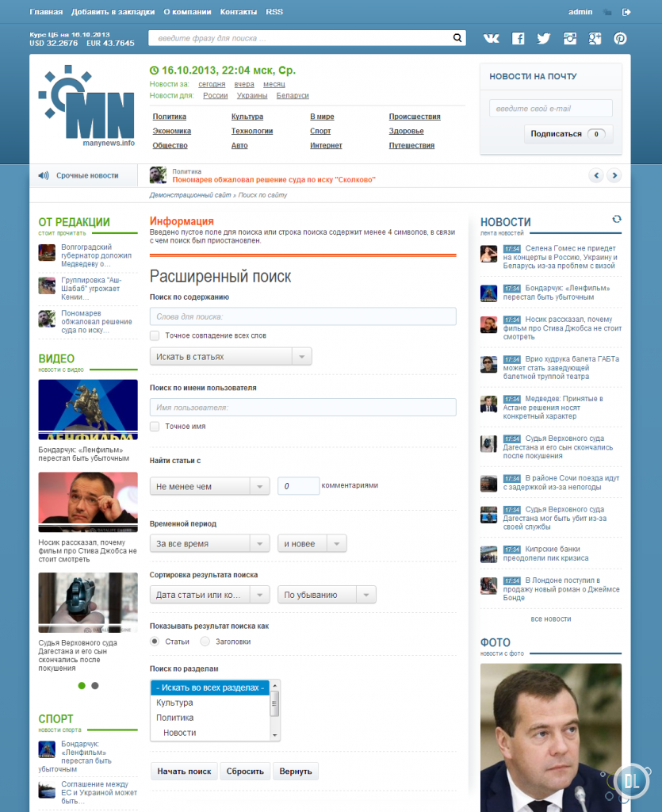The width and height of the screenshot is (662, 812).
Task: Select the Заголовки radio button
Action: pyautogui.click(x=205, y=641)
